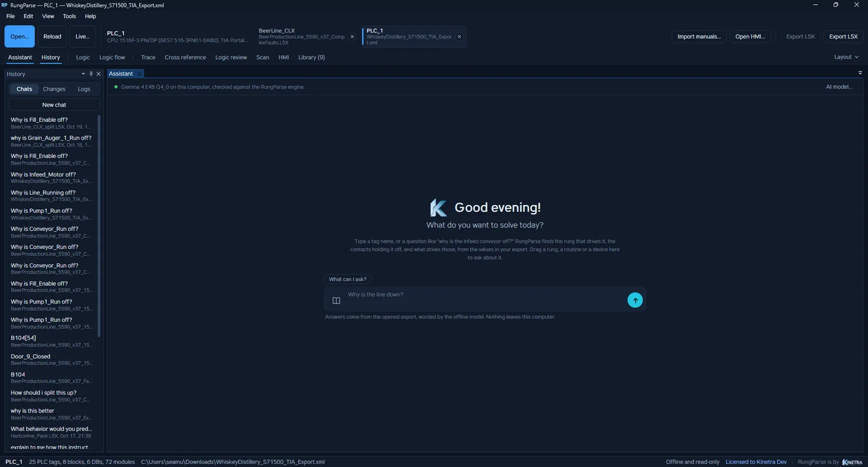The height and width of the screenshot is (467, 868).
Task: Open the Library (9) tab
Action: (x=311, y=58)
